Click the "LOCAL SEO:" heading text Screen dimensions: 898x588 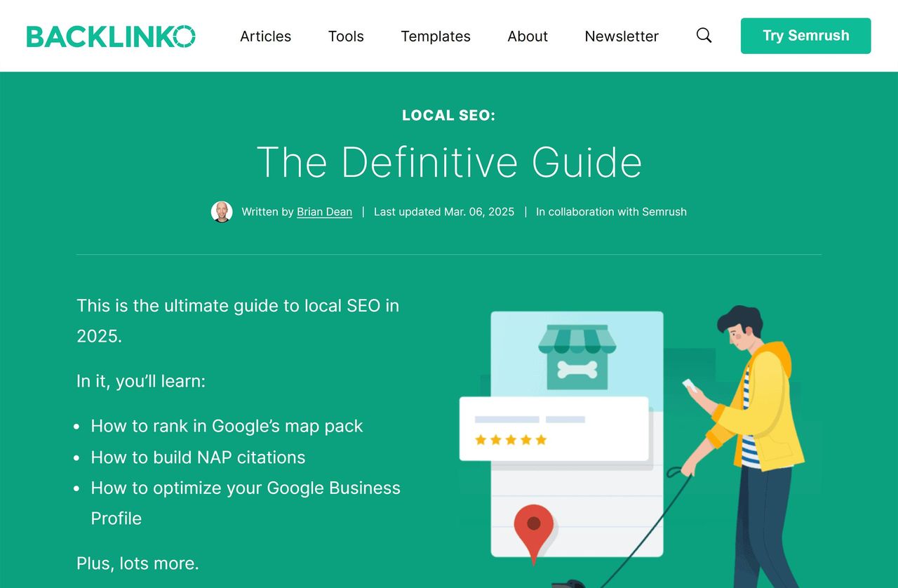[x=449, y=115]
